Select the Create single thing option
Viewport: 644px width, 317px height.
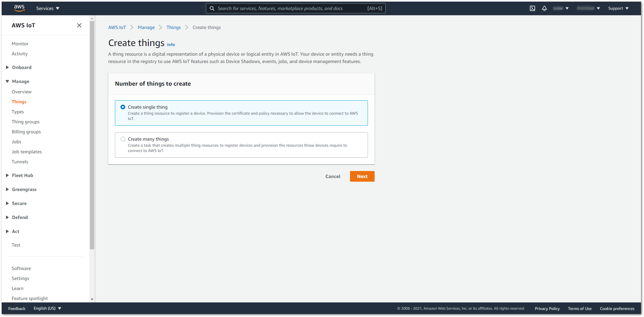123,107
